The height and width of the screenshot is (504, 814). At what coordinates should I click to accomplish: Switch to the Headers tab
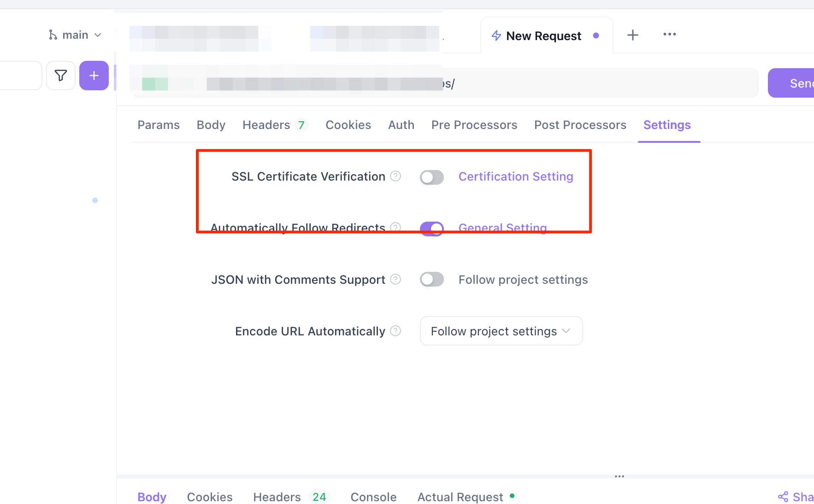[266, 125]
